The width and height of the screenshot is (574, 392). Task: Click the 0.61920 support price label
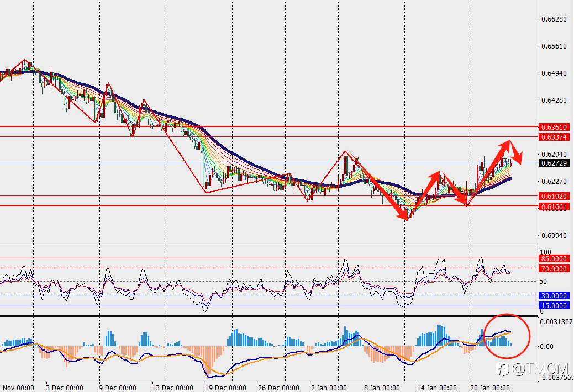pos(554,196)
